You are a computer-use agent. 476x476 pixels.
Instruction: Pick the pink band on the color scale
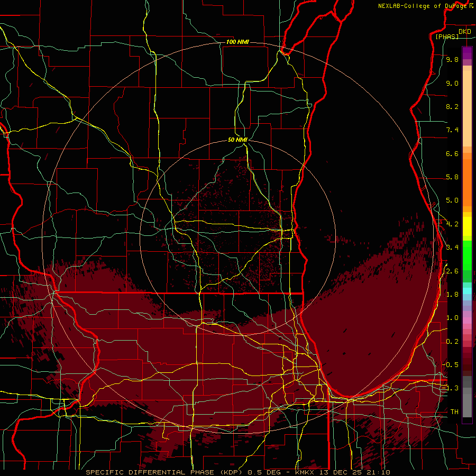pos(467,321)
